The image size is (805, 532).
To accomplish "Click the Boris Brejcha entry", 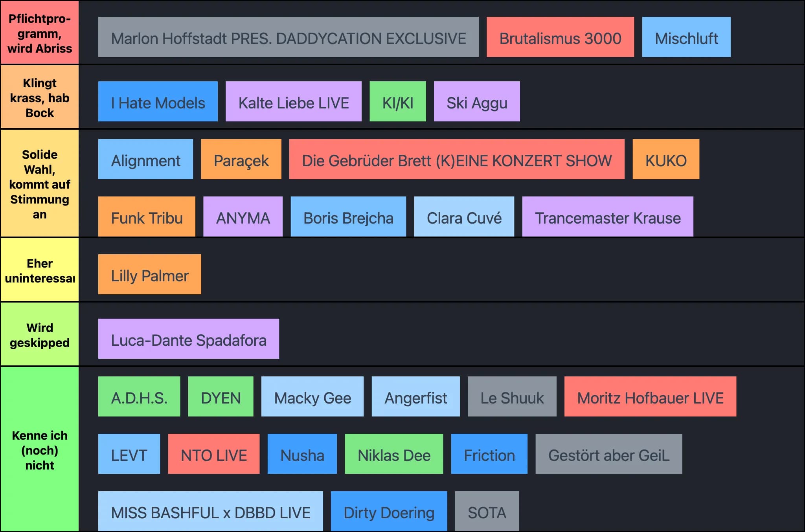I will tap(348, 217).
